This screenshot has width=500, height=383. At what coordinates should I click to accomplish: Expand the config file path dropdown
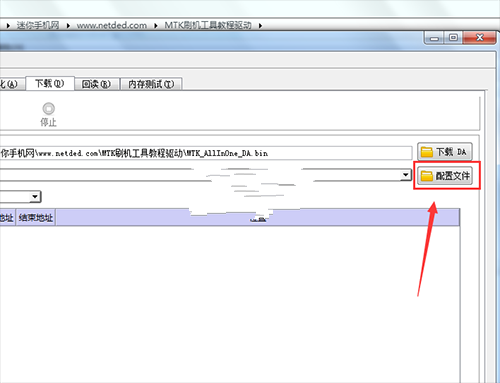(405, 175)
